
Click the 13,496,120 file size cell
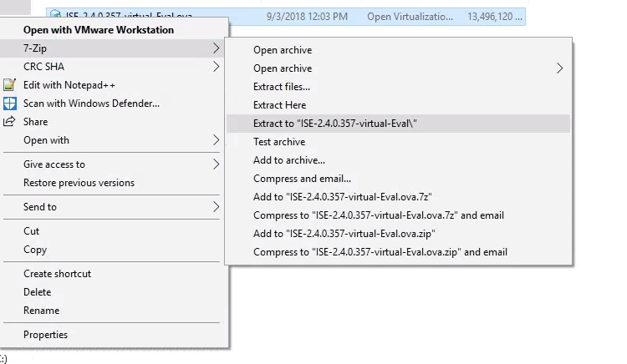[x=495, y=17]
